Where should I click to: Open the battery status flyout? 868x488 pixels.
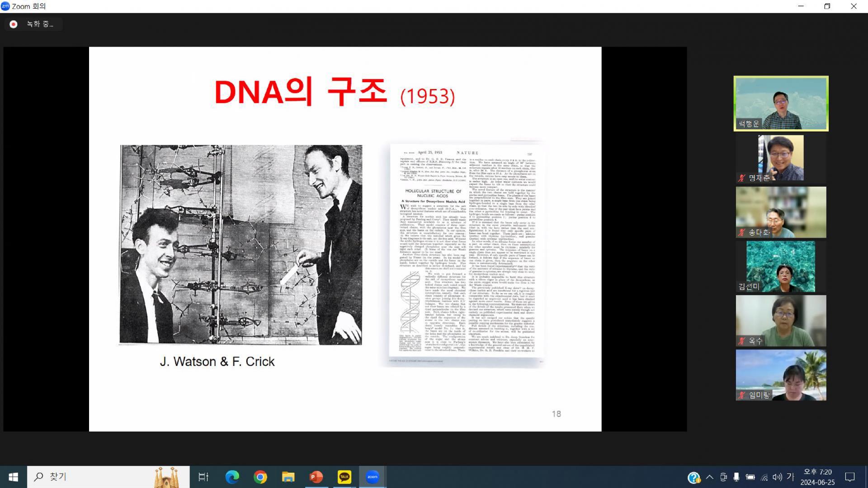750,477
